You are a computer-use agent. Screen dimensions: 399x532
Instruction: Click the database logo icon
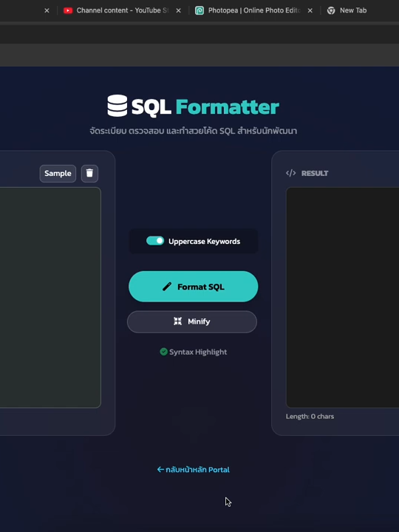click(117, 106)
